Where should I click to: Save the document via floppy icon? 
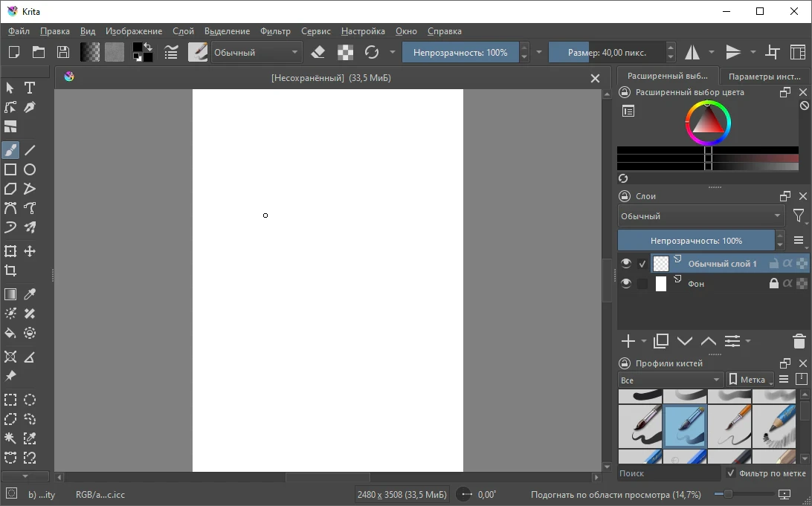(62, 52)
